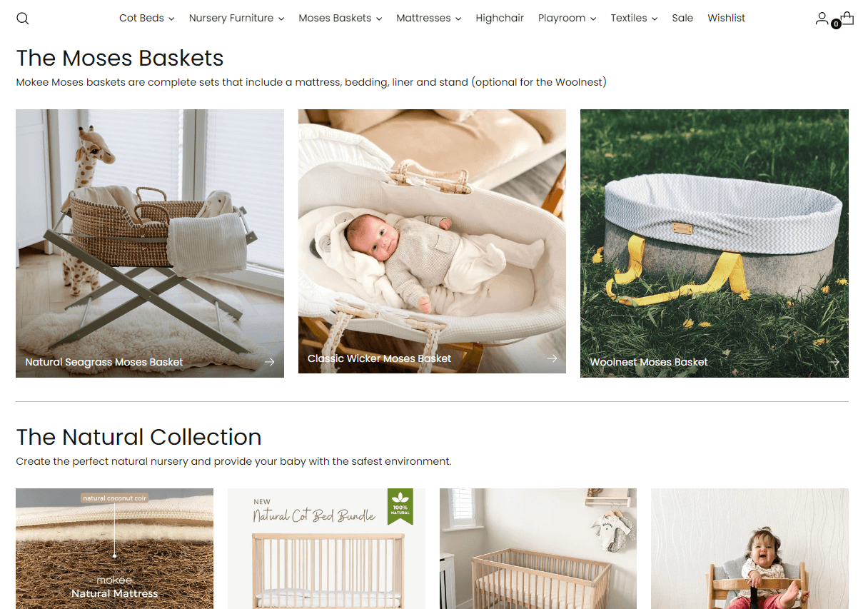Open the search magnifier icon
The height and width of the screenshot is (609, 868).
(x=23, y=19)
